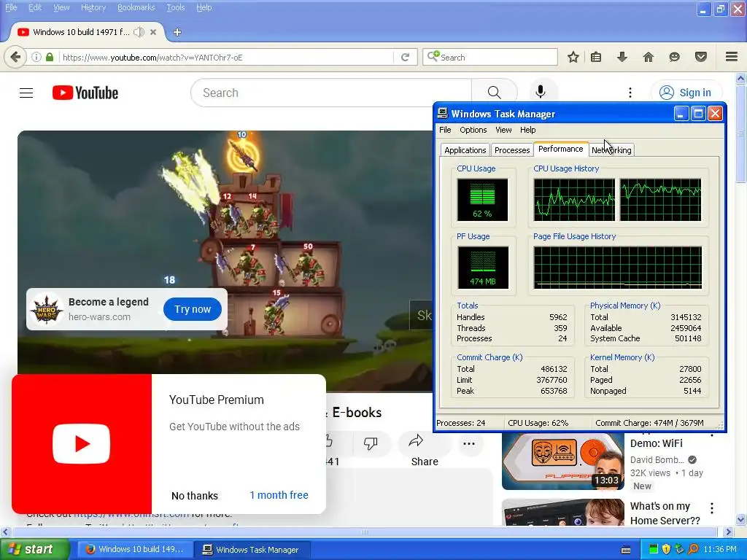The image size is (747, 560).
Task: Open hero-wars.com ad link
Action: click(x=99, y=317)
